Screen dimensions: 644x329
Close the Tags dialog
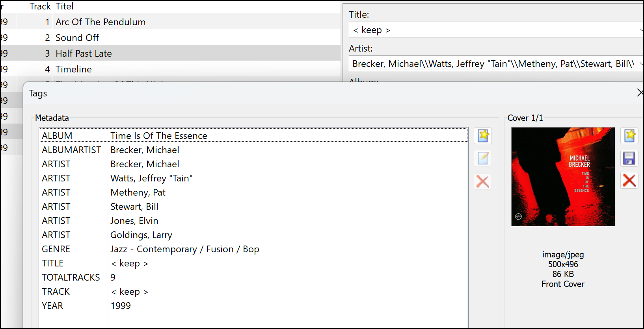click(640, 92)
